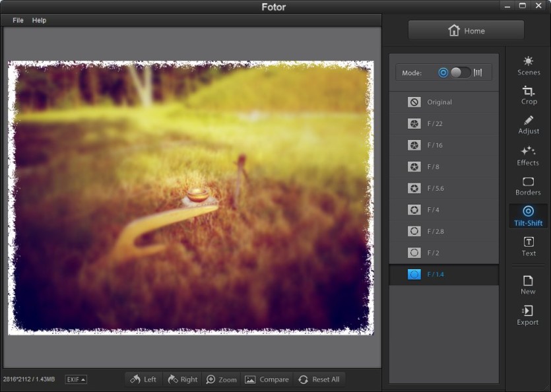Select the F / 2.8 aperture
Viewport: 551px width, 392px height.
pyautogui.click(x=444, y=232)
